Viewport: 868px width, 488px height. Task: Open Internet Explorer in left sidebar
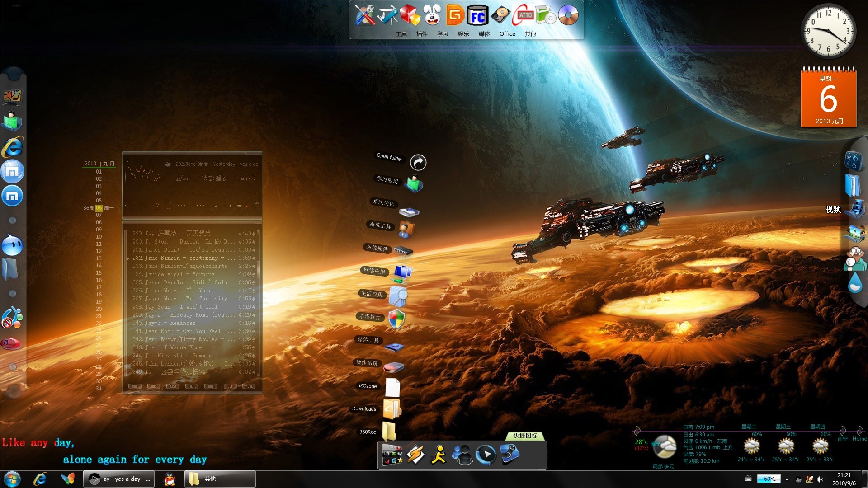[13, 146]
